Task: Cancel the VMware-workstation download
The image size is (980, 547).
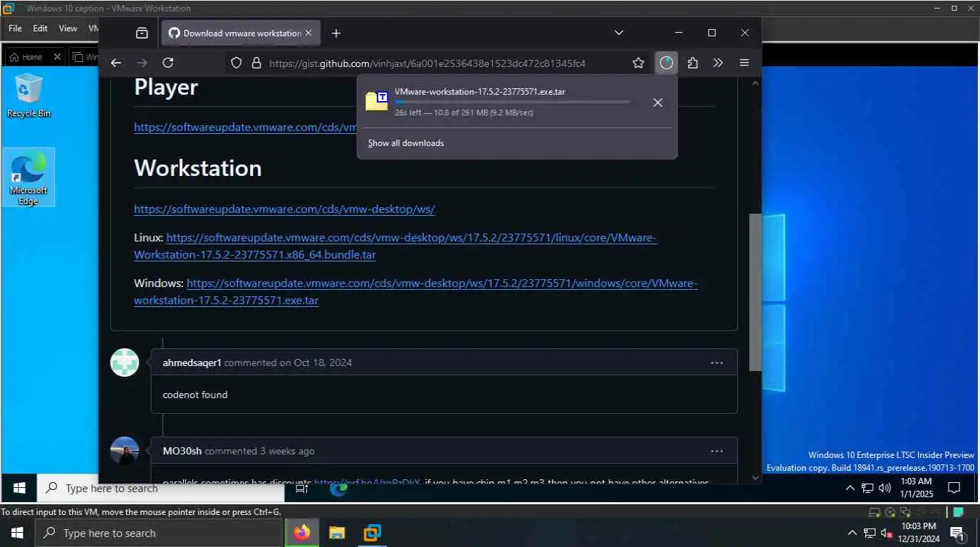Action: 658,103
